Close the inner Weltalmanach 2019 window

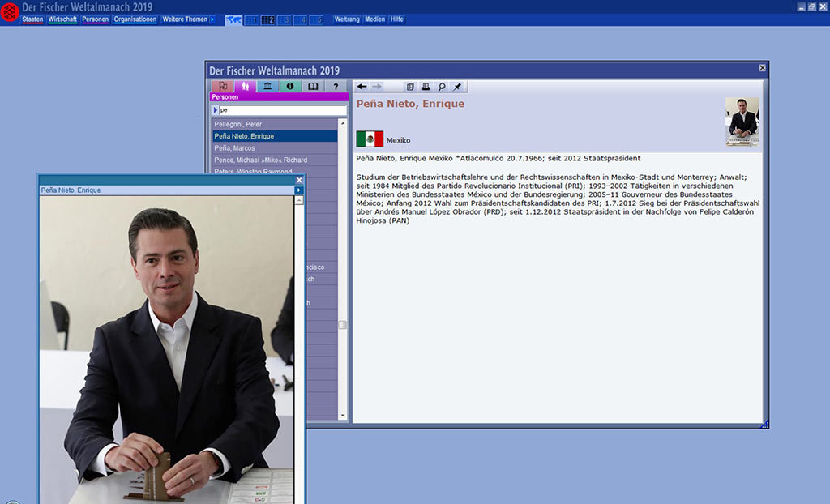tap(762, 68)
